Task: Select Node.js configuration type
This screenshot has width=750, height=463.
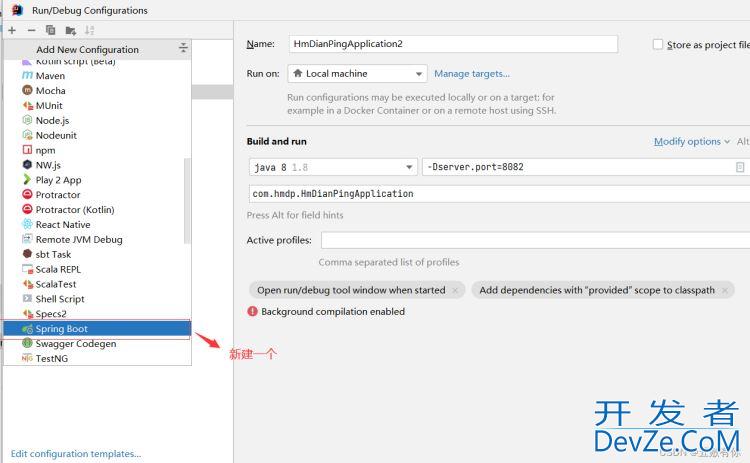Action: point(97,120)
